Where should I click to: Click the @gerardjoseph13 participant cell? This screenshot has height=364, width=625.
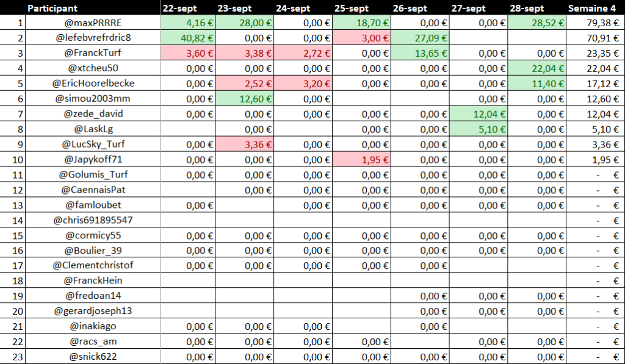tap(93, 311)
